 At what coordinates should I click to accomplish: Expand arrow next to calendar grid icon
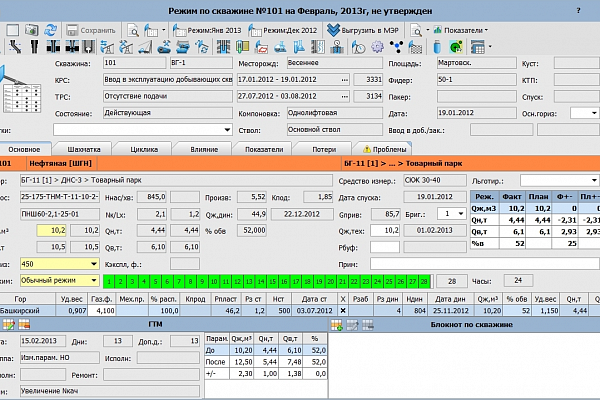click(x=490, y=47)
